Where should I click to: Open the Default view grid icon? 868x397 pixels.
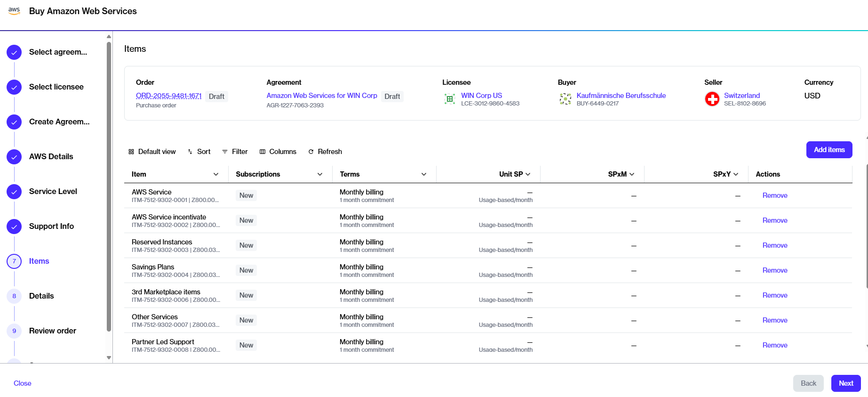pos(131,152)
